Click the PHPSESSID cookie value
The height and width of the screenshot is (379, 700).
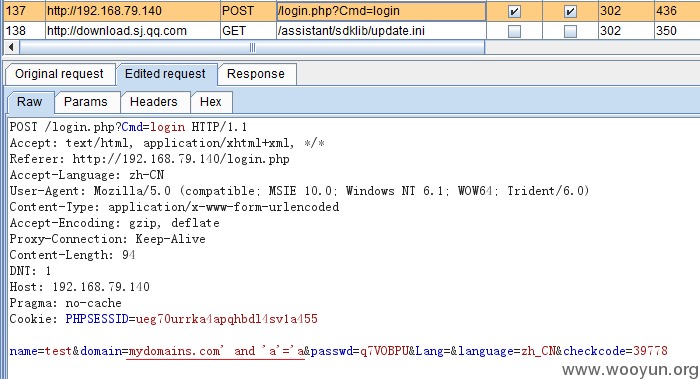pyautogui.click(x=227, y=319)
